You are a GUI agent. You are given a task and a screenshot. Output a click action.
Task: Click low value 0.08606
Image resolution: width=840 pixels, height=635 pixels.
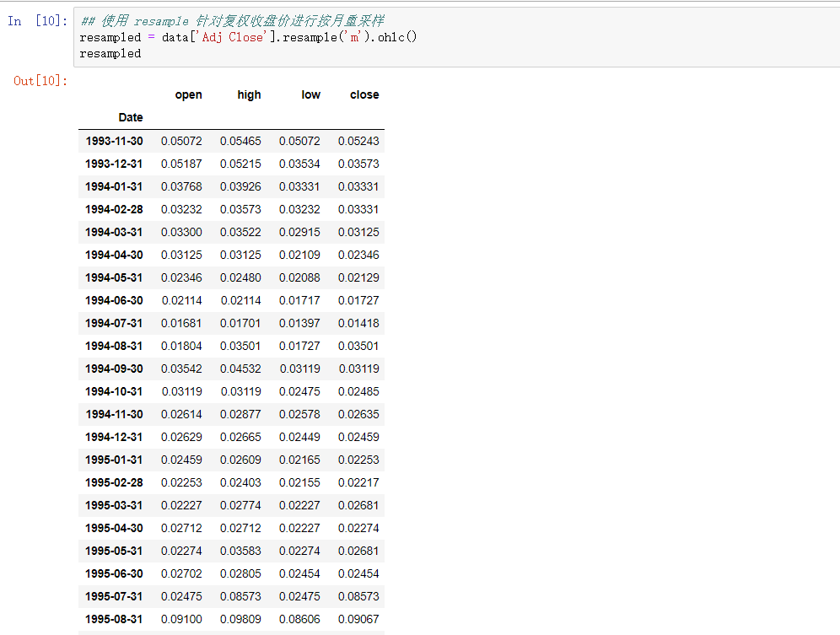[299, 620]
